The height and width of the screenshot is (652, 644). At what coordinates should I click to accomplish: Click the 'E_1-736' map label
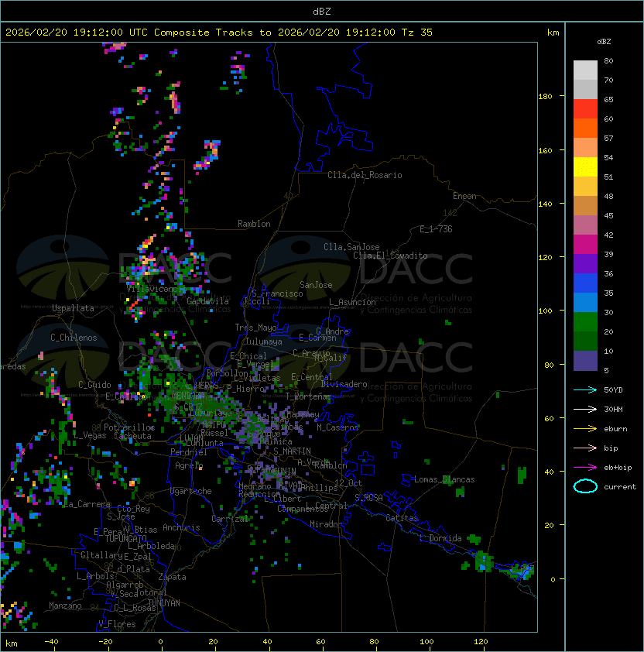tap(436, 229)
